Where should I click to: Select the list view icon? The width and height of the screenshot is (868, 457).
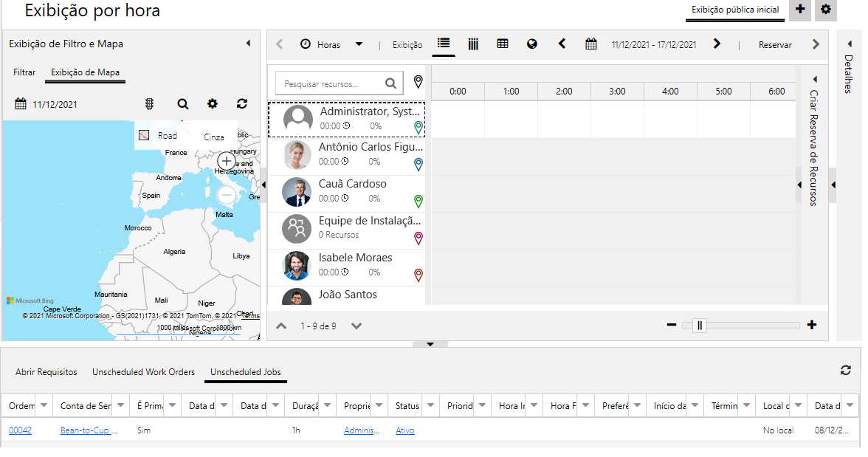tap(444, 44)
